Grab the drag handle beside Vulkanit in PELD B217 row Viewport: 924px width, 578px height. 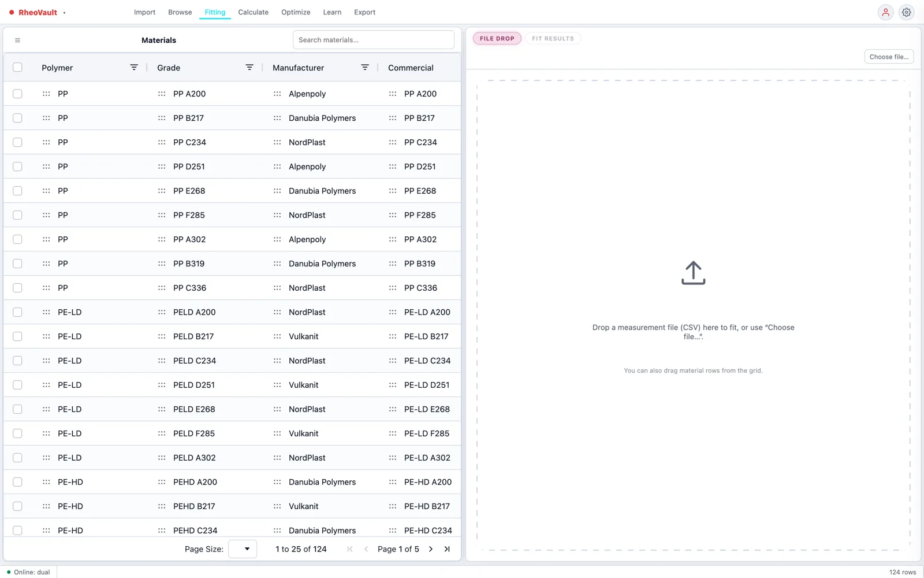pyautogui.click(x=277, y=336)
